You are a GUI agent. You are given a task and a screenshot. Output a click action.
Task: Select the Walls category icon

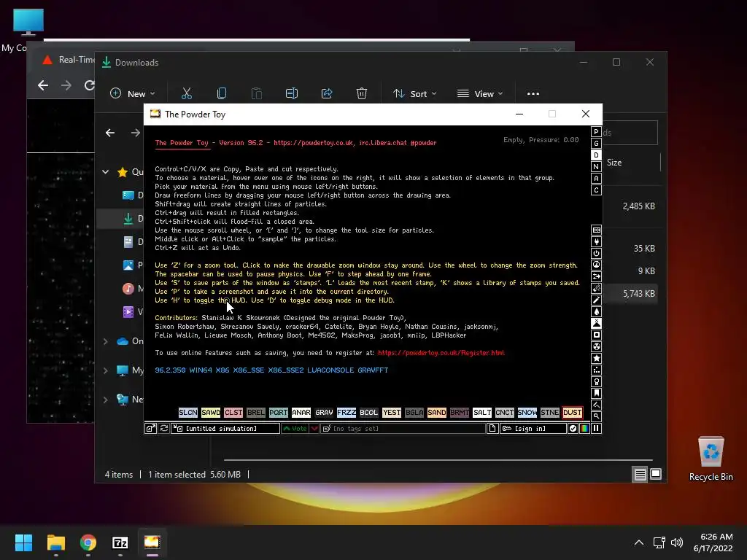[x=596, y=230]
